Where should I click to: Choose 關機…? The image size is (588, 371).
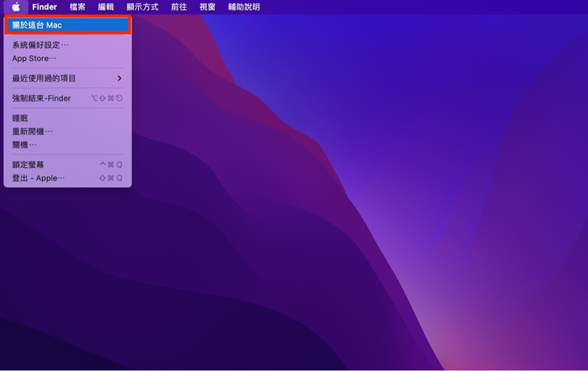pyautogui.click(x=67, y=145)
